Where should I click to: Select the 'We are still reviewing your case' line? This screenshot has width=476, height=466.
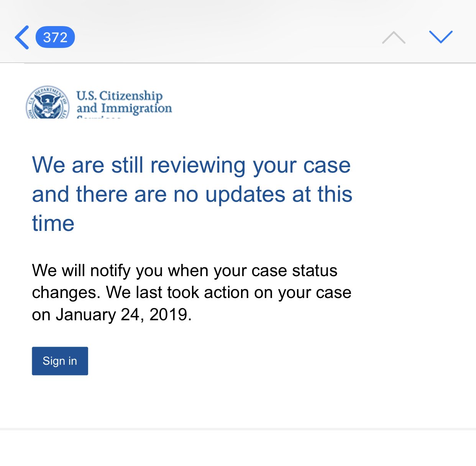[x=191, y=165]
